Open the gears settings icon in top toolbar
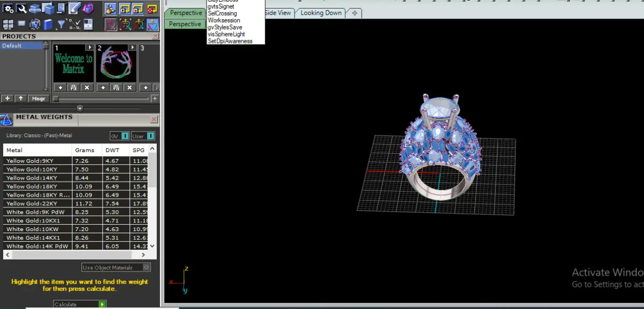 click(x=9, y=8)
